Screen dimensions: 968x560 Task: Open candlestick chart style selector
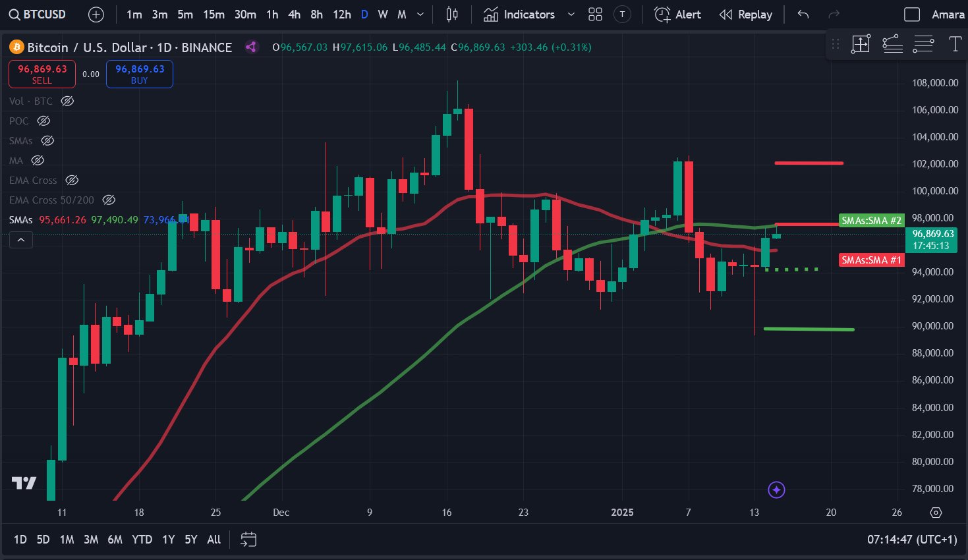(452, 14)
